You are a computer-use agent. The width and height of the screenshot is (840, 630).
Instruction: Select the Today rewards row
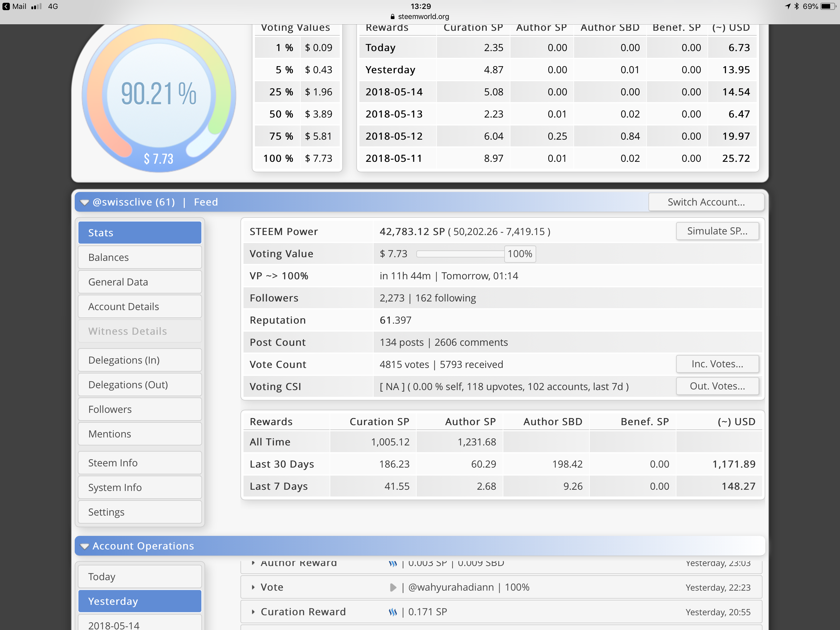[x=558, y=47]
